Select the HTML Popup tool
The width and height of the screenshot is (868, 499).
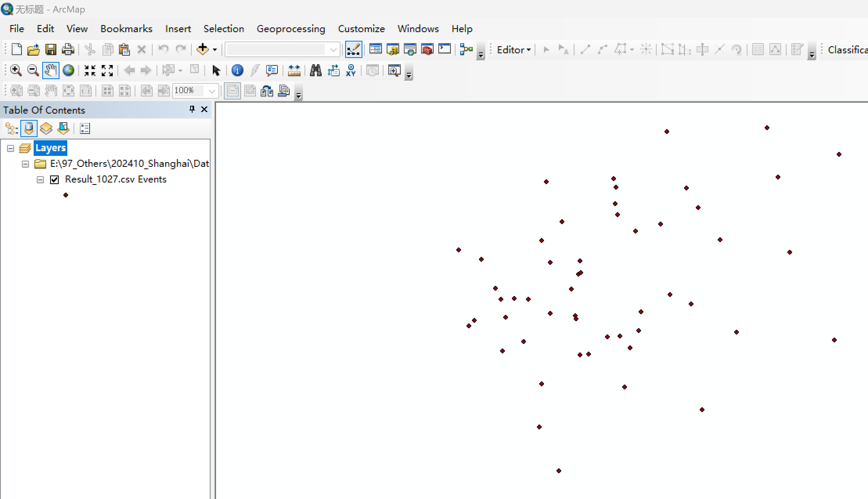[x=272, y=71]
